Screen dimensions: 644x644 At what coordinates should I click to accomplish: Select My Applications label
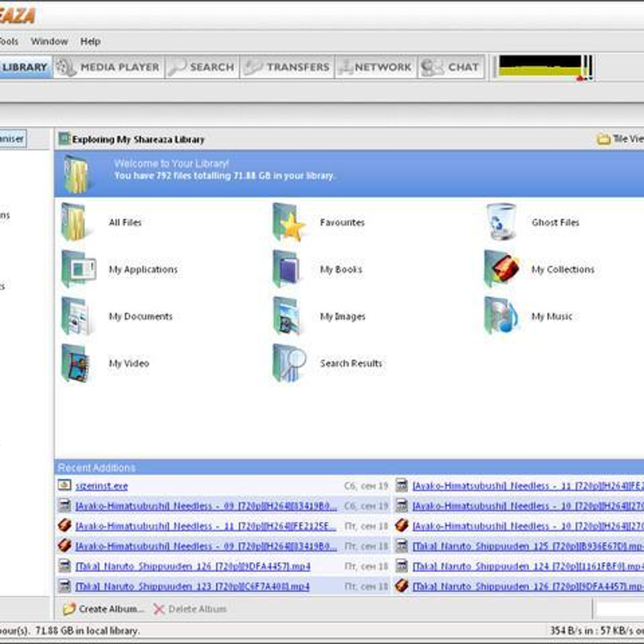pos(143,269)
